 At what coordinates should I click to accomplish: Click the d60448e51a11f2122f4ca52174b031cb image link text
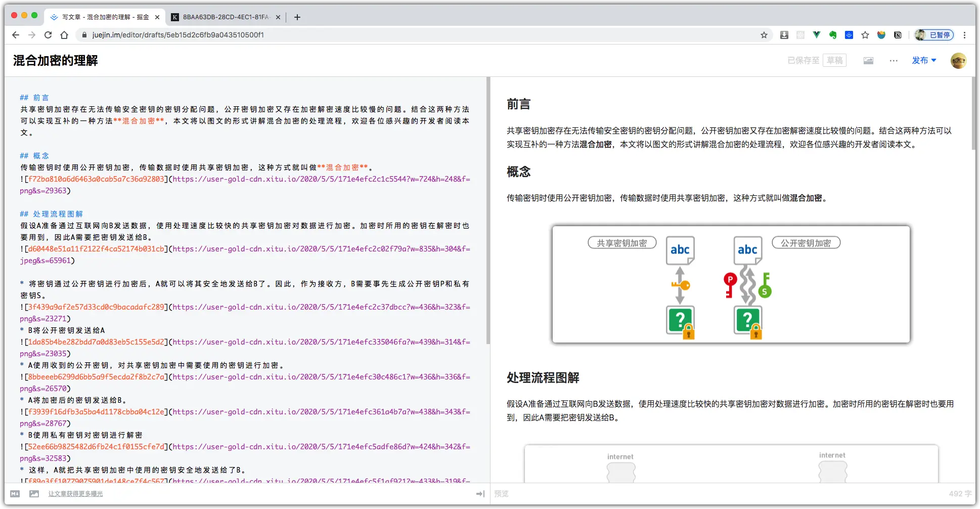96,249
